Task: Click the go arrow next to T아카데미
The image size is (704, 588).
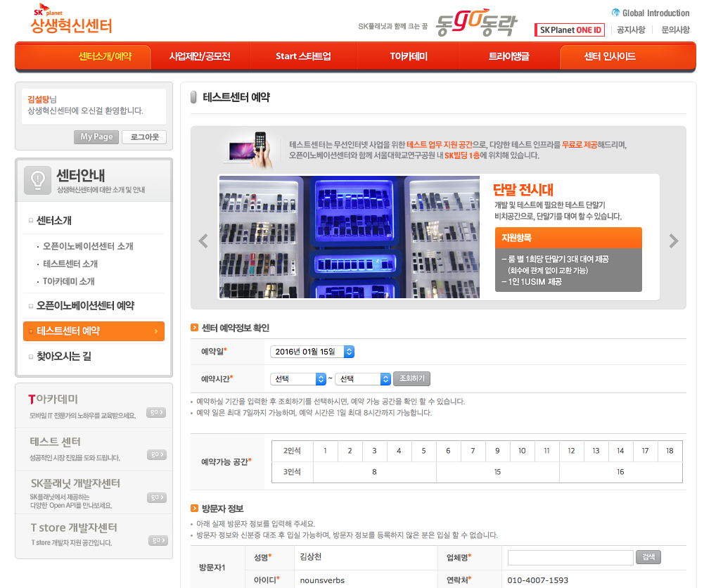Action: pyautogui.click(x=155, y=413)
